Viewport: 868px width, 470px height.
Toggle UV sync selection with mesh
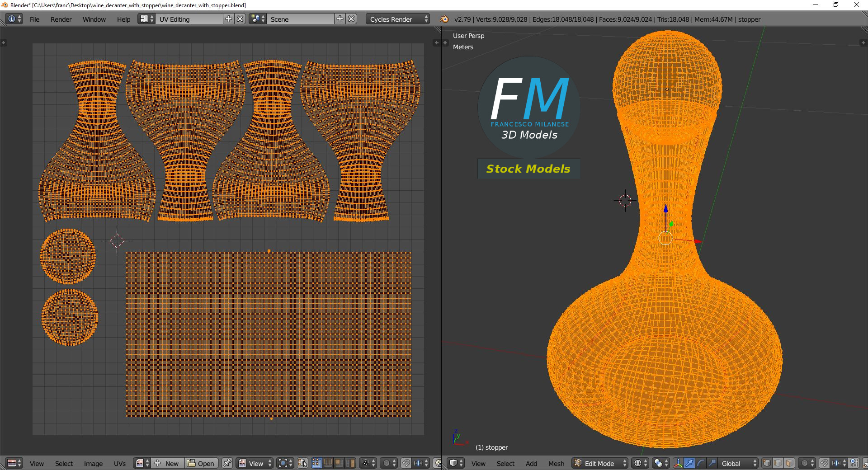[302, 463]
